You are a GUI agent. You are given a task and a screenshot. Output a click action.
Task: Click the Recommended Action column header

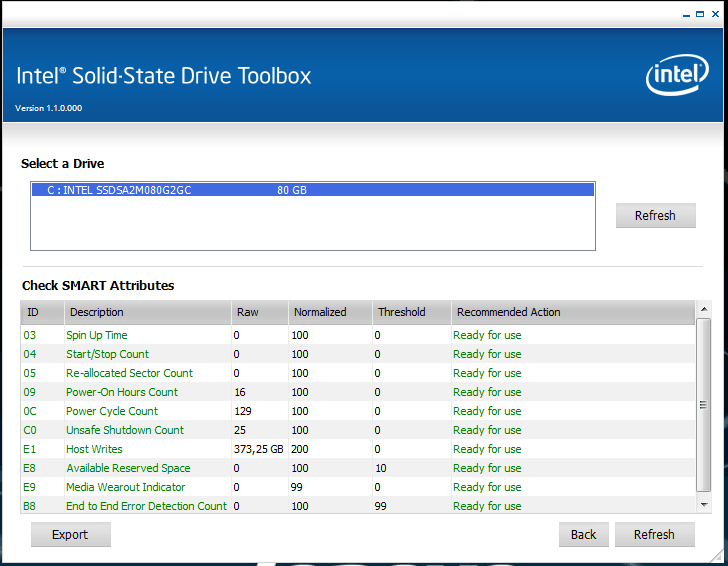click(573, 312)
